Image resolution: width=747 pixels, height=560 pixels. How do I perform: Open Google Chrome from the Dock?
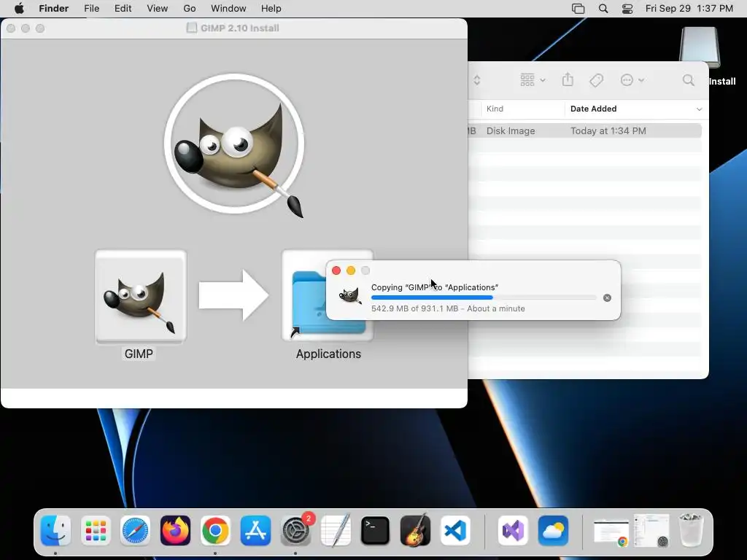pyautogui.click(x=215, y=530)
